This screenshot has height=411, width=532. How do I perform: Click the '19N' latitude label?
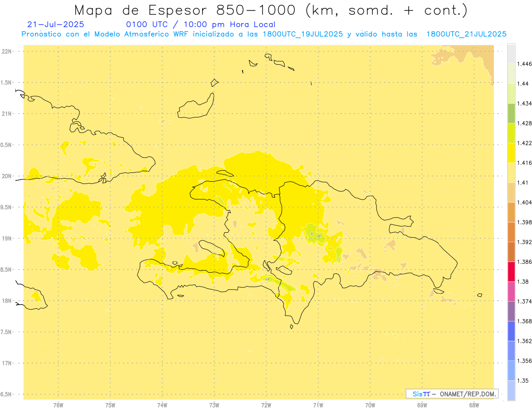point(8,239)
